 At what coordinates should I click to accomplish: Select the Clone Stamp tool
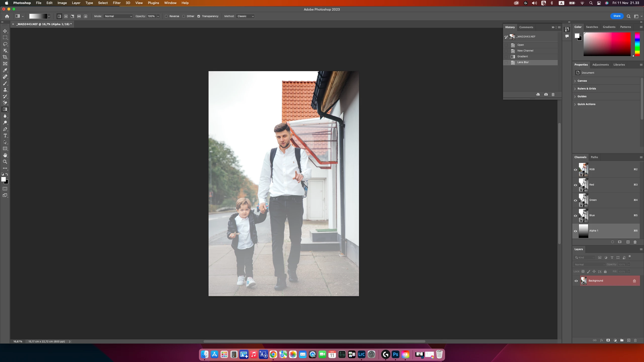(5, 90)
